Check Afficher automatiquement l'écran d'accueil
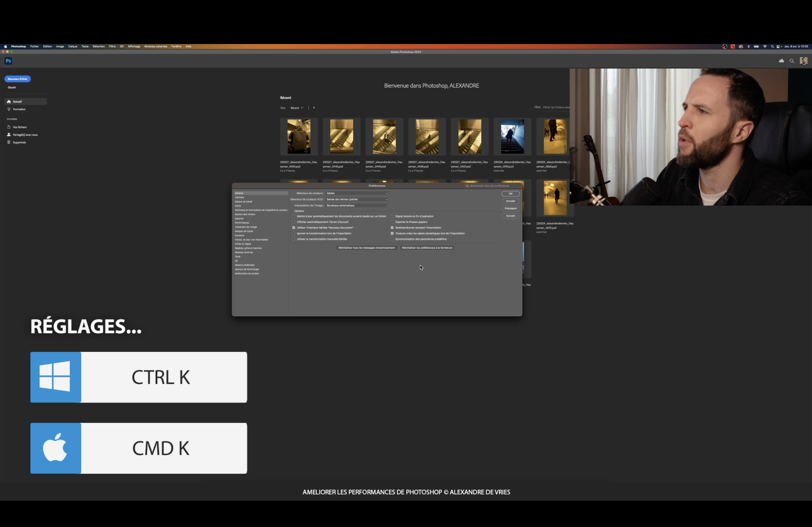Screen dimensions: 812x527 click(x=294, y=222)
